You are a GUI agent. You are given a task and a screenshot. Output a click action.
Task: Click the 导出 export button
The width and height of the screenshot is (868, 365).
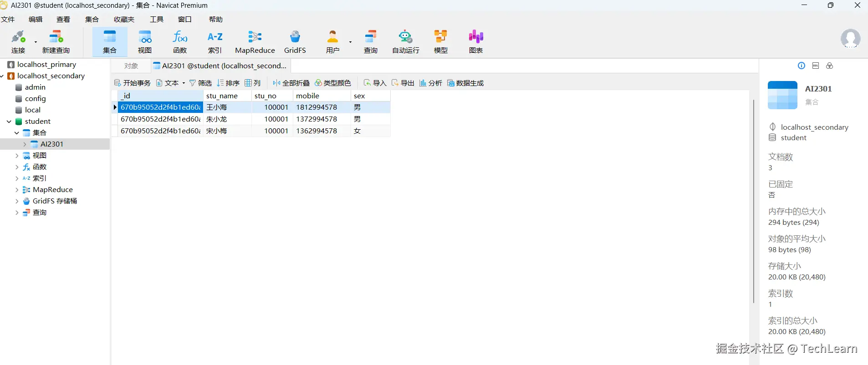point(403,83)
